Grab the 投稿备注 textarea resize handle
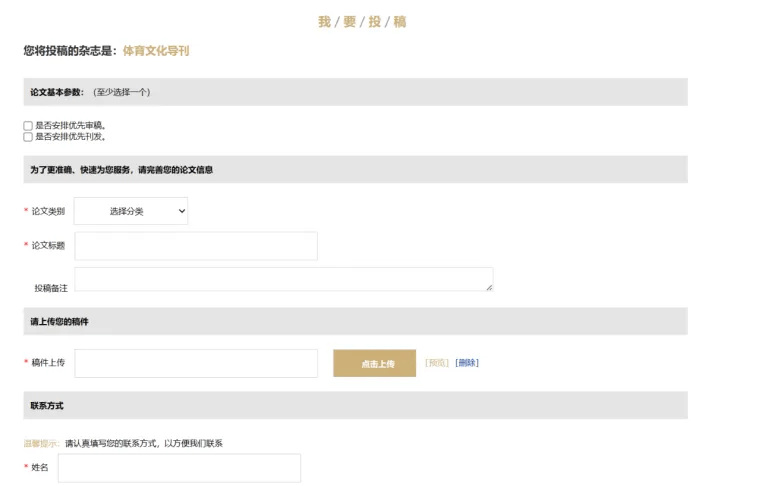 [x=489, y=288]
